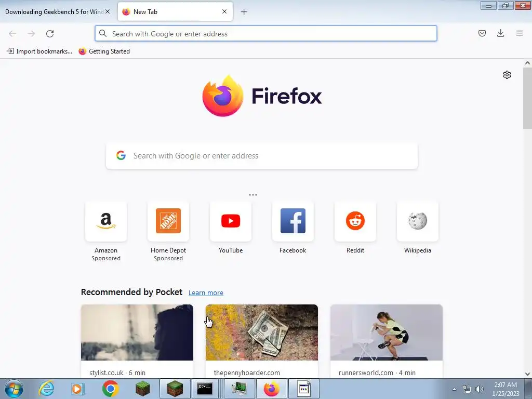Show hidden system tray icons arrow
The width and height of the screenshot is (532, 399).
click(x=454, y=389)
